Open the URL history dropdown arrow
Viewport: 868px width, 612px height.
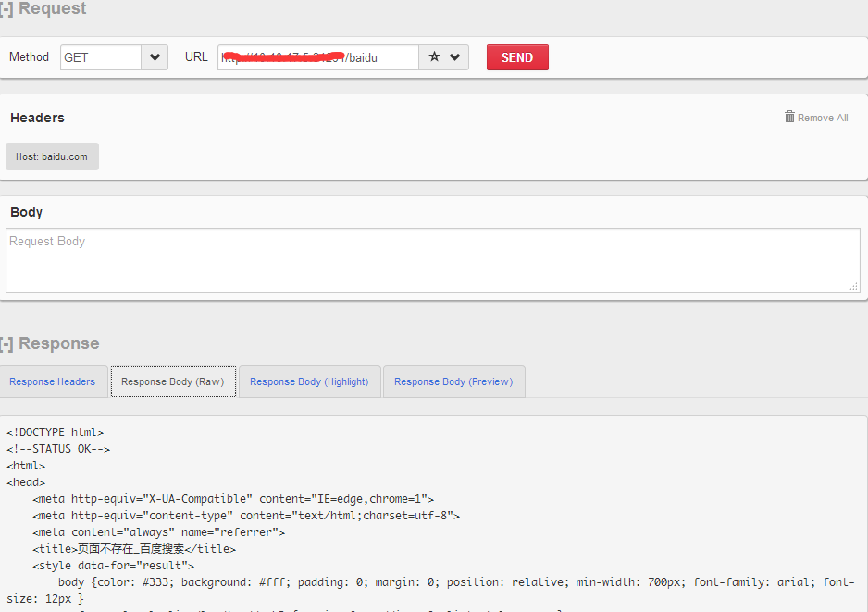(455, 57)
